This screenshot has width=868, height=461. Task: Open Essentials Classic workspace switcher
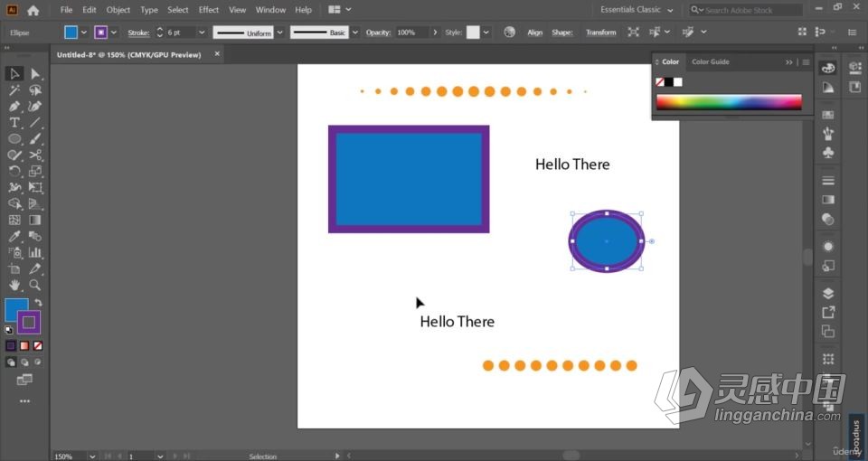[637, 10]
